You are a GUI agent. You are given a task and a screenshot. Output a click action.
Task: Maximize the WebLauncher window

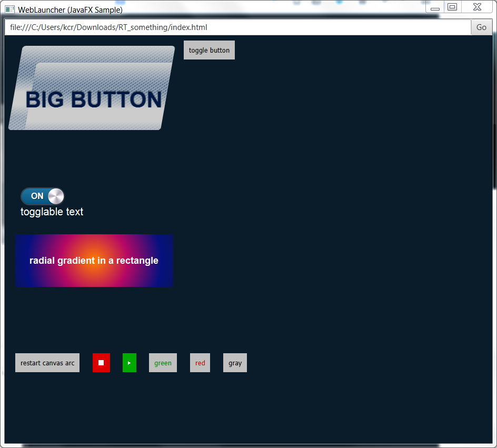452,7
